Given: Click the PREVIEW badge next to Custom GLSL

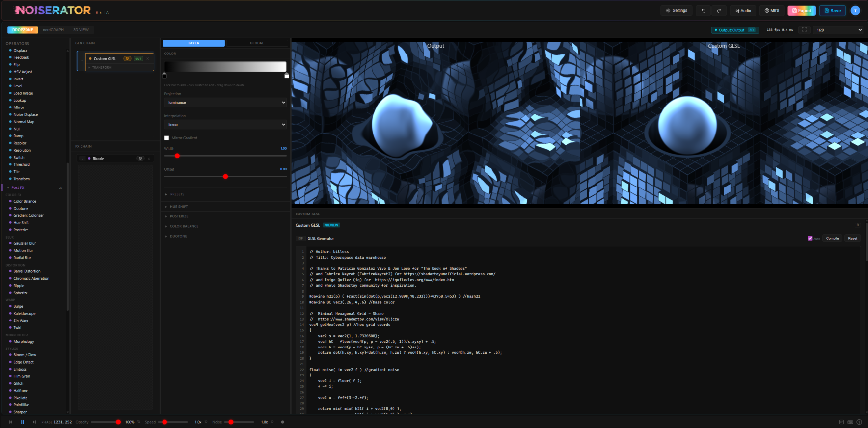Looking at the screenshot, I should click(x=331, y=225).
